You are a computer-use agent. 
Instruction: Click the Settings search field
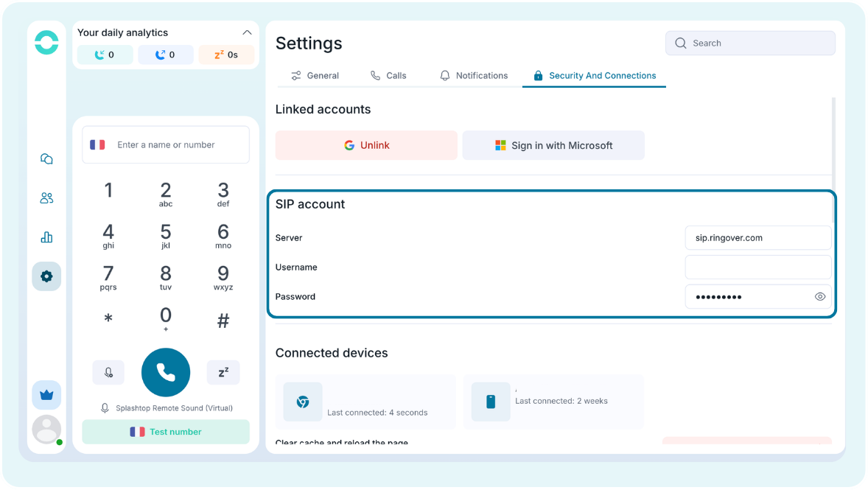(750, 43)
